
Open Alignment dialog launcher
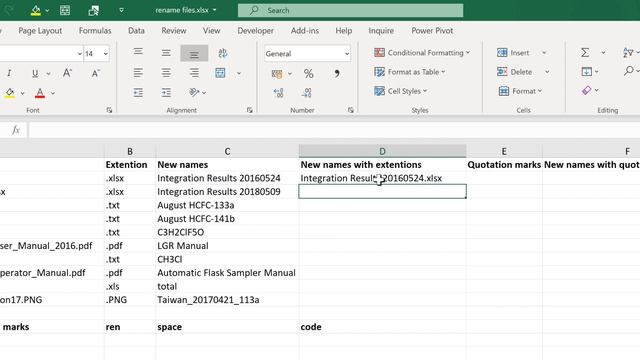pos(249,110)
